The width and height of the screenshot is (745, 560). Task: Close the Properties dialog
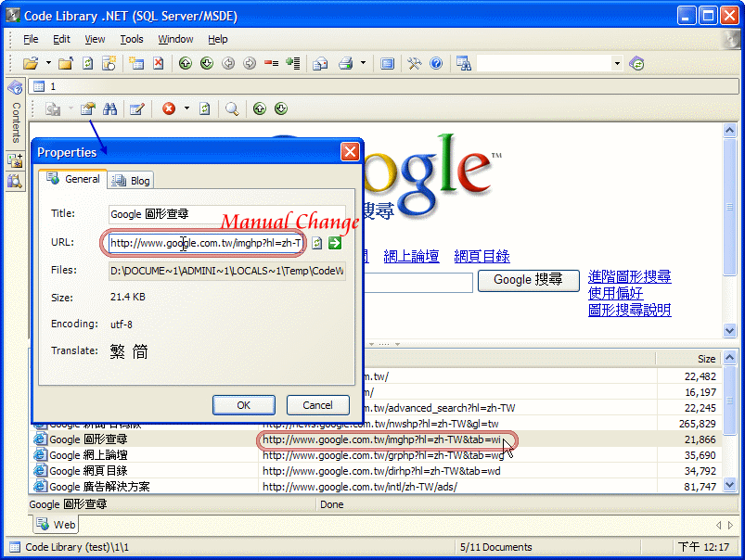coord(350,152)
